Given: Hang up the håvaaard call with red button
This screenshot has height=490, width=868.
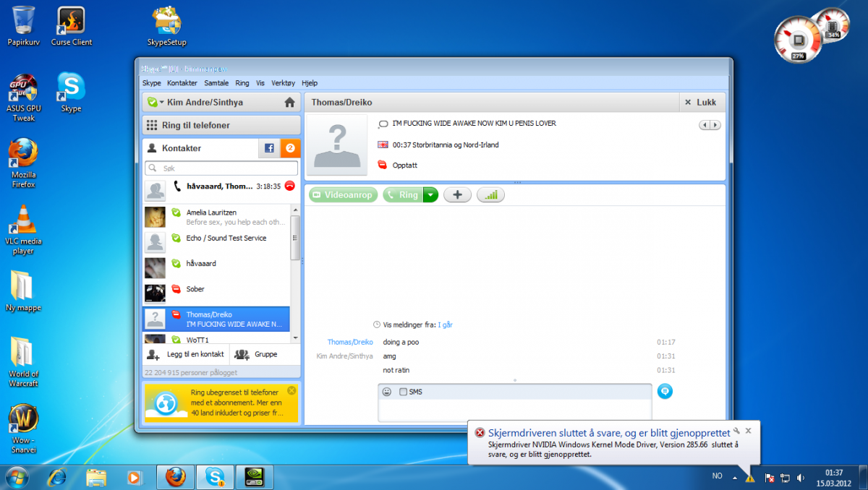Looking at the screenshot, I should pyautogui.click(x=289, y=186).
